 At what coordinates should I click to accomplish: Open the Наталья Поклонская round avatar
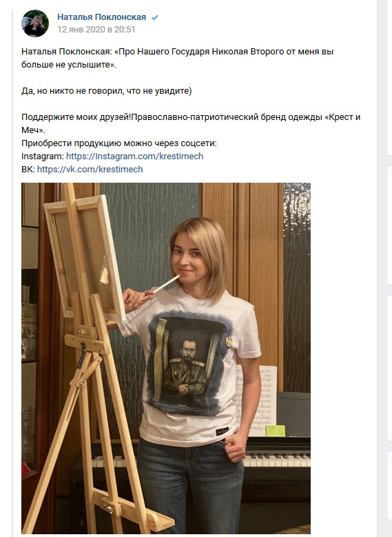(35, 23)
